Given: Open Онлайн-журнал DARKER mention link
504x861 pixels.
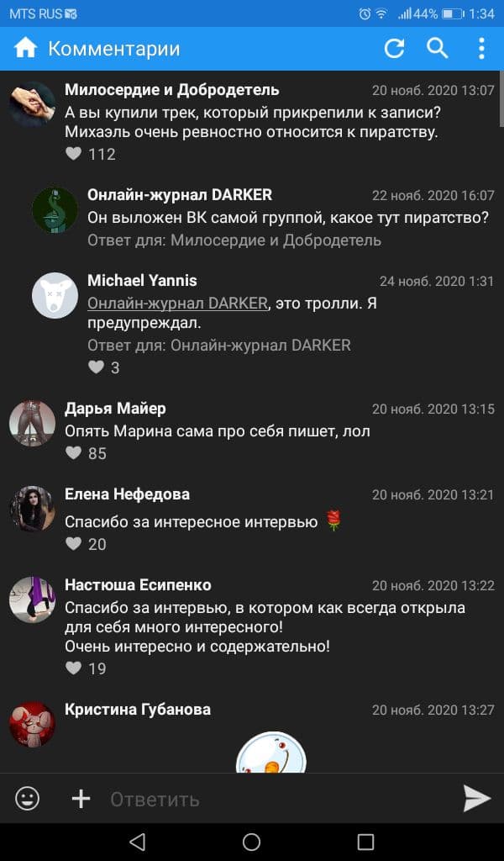Looking at the screenshot, I should 178,303.
